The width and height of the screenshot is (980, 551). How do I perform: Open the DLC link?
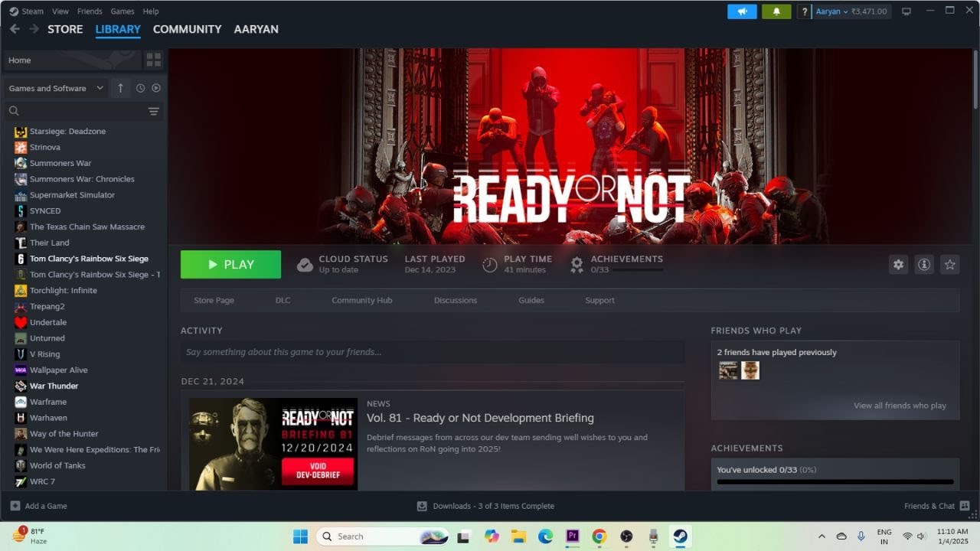click(x=283, y=300)
